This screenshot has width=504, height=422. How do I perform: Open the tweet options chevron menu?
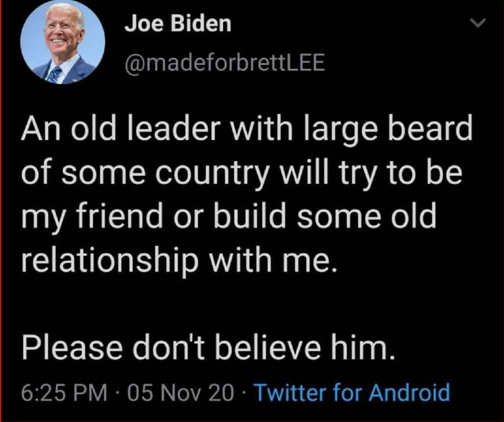pos(478,23)
